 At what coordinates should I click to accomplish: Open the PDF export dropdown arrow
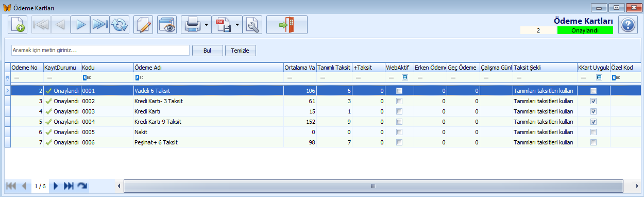tap(238, 25)
